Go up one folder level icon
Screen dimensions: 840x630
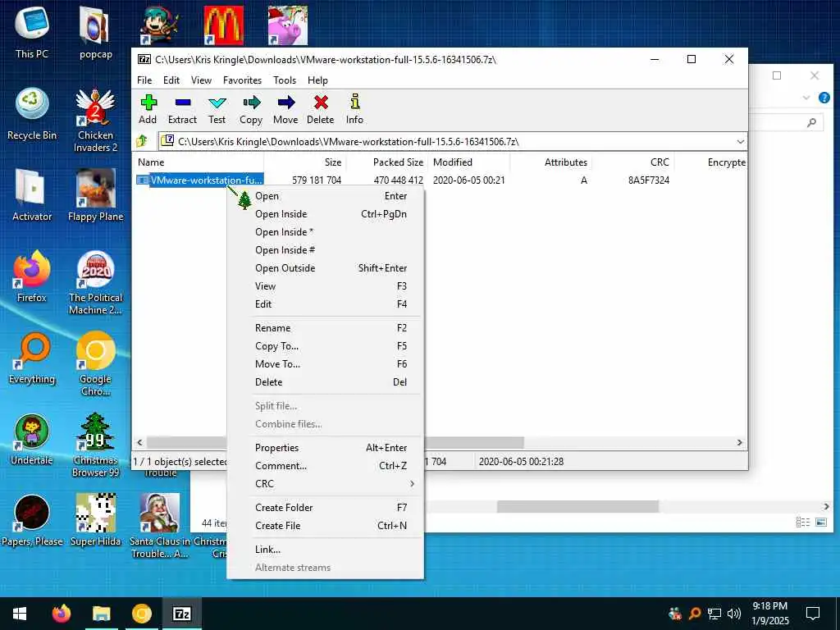point(142,141)
